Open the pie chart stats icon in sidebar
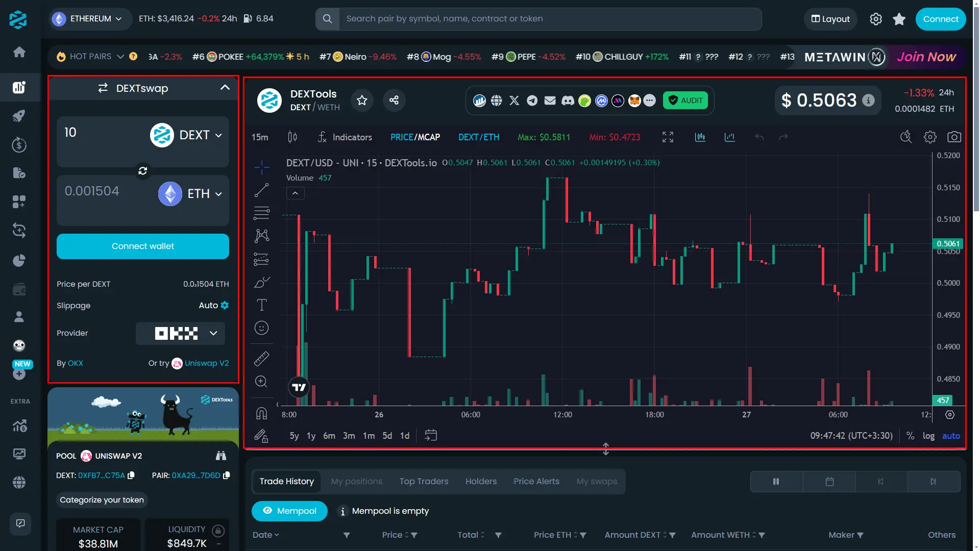The image size is (980, 551). pyautogui.click(x=19, y=261)
